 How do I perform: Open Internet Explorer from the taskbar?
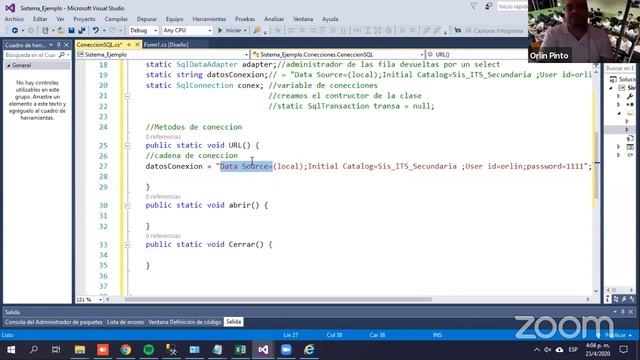coord(309,350)
